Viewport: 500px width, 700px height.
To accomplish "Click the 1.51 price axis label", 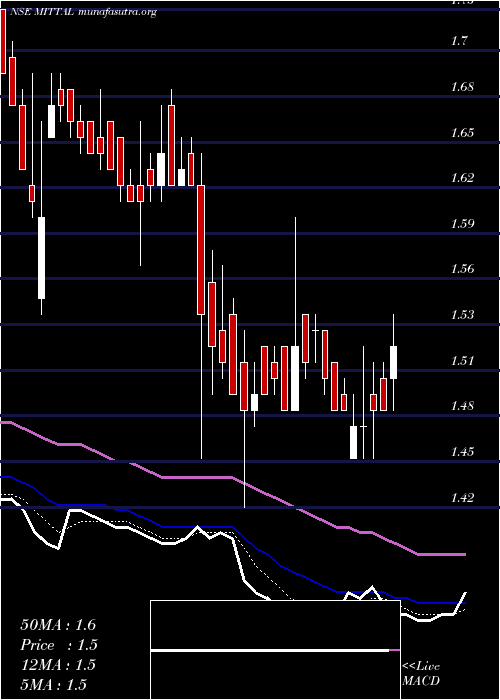I will pos(462,360).
